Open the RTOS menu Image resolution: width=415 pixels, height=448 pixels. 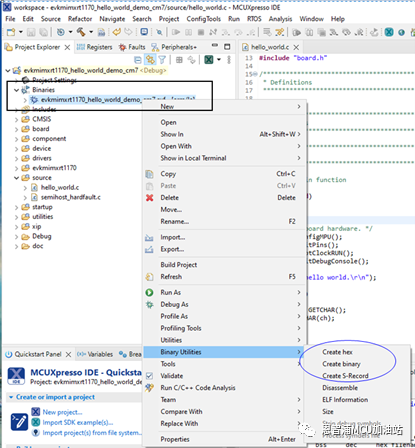coord(254,19)
